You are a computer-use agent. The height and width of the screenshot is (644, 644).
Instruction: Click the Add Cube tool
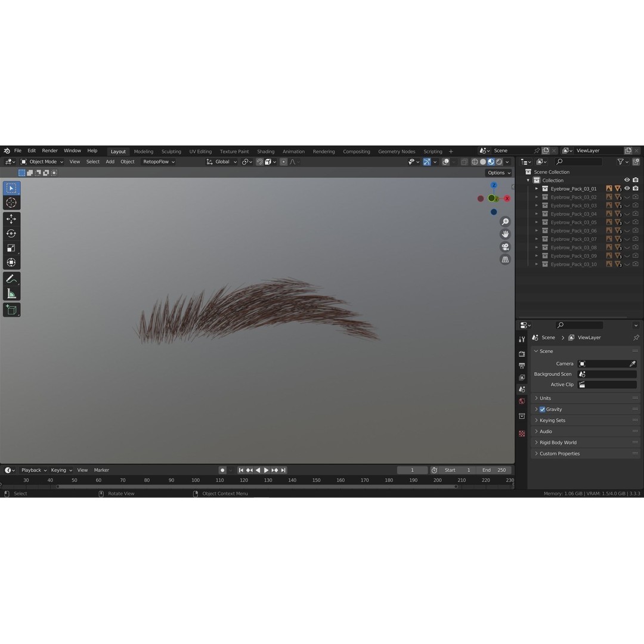pos(11,309)
